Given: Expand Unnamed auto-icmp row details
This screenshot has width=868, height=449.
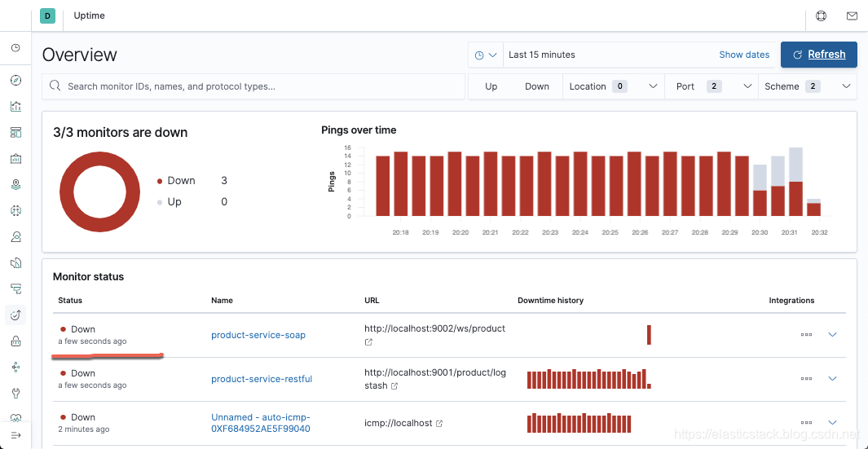Looking at the screenshot, I should (832, 422).
